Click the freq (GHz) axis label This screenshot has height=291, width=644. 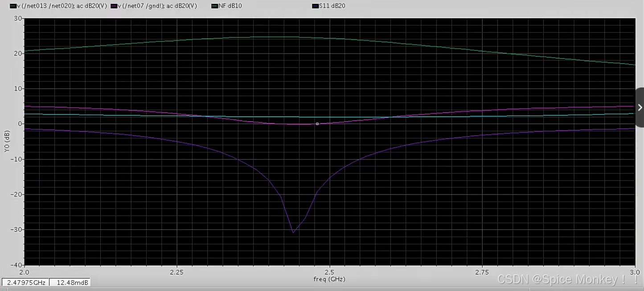[329, 279]
